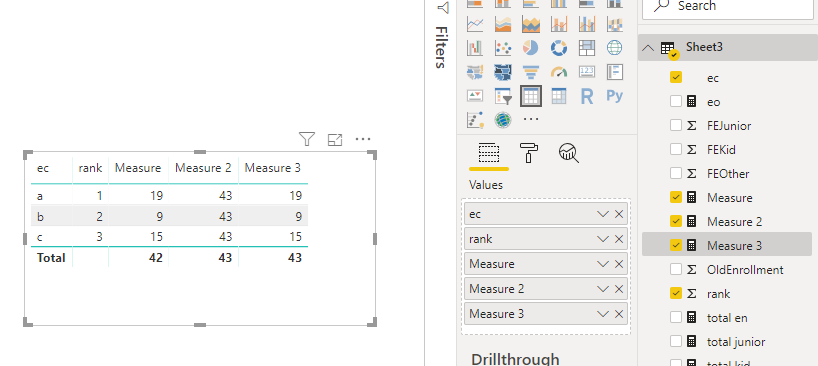Select Line and clustered column chart
818x366 pixels.
coord(587,24)
